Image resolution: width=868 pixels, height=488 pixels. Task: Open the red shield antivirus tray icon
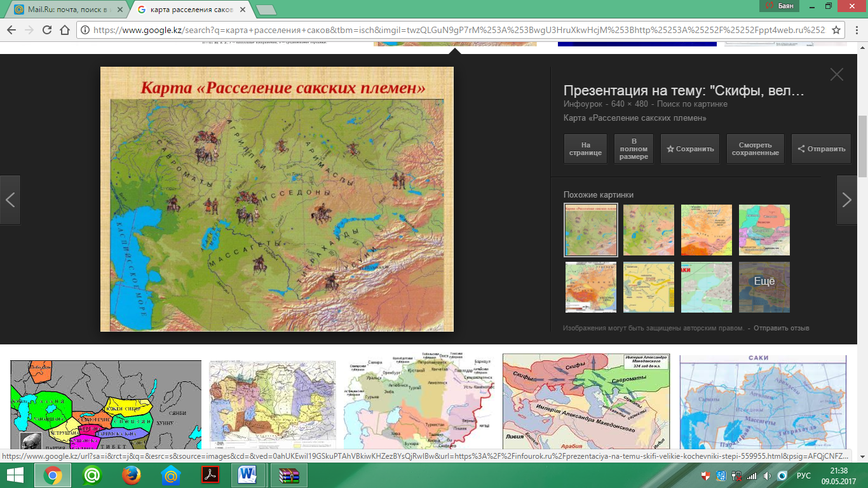click(x=705, y=476)
